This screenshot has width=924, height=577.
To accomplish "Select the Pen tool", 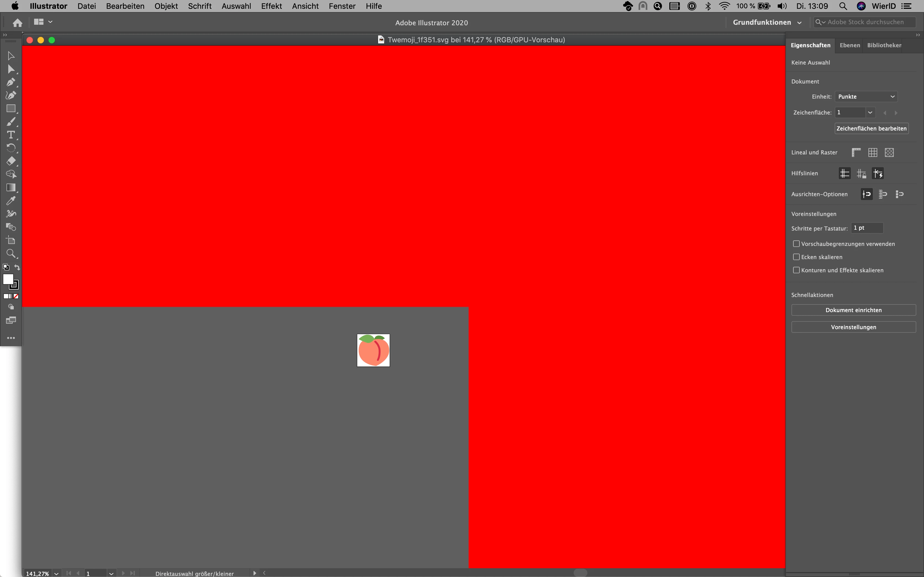I will click(x=11, y=82).
